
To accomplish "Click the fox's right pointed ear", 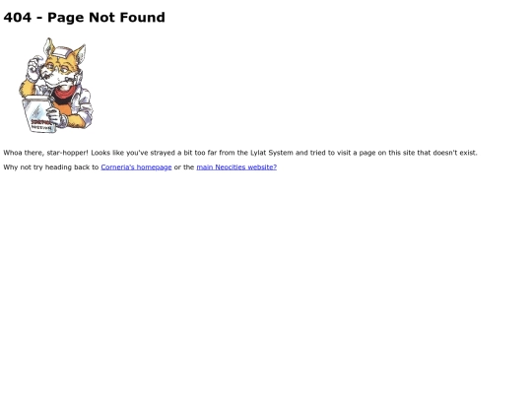I will (80, 53).
